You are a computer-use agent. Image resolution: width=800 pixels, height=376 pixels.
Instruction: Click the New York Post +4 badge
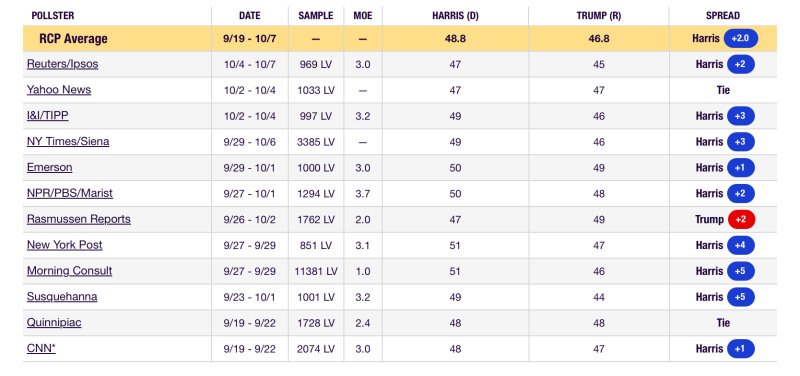coord(741,245)
